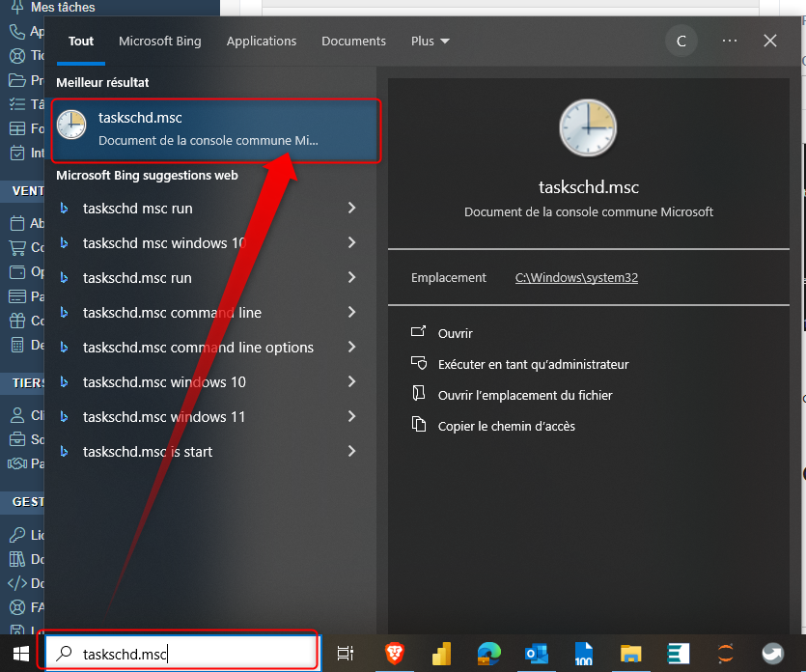Open File Explorer from the taskbar

(630, 654)
